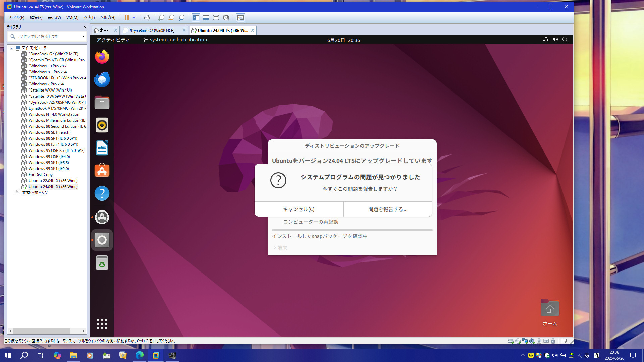The width and height of the screenshot is (644, 362).
Task: Click the Ubuntu network status icon
Action: coord(546,39)
